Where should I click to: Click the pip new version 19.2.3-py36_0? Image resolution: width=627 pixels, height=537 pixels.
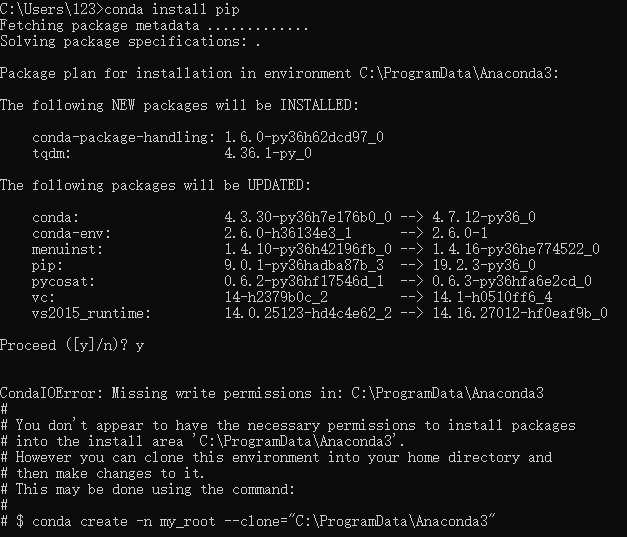point(484,266)
